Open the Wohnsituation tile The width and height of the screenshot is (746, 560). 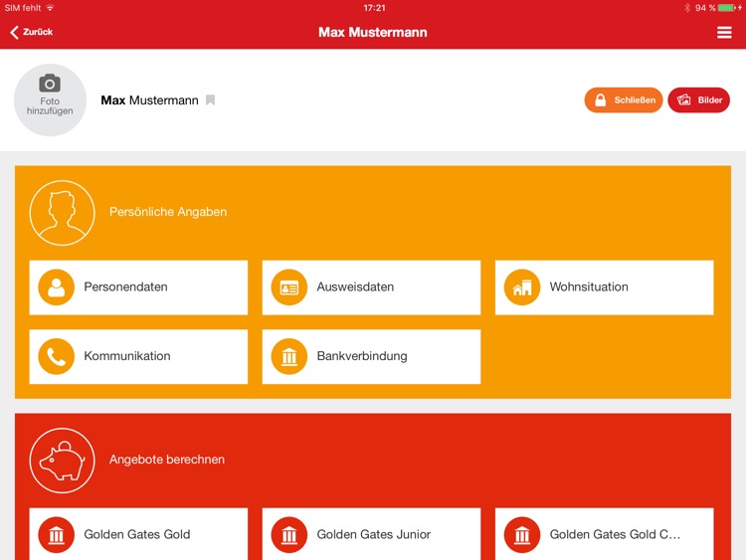tap(604, 287)
